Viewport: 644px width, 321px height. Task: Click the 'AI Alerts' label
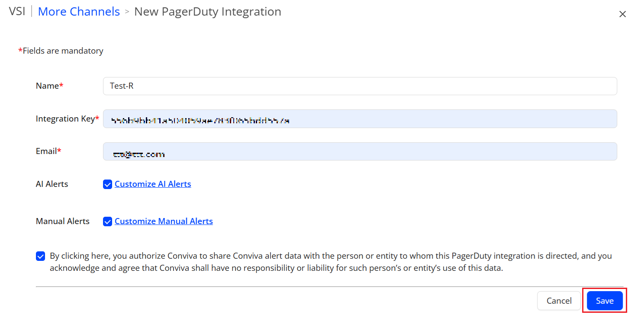(52, 184)
